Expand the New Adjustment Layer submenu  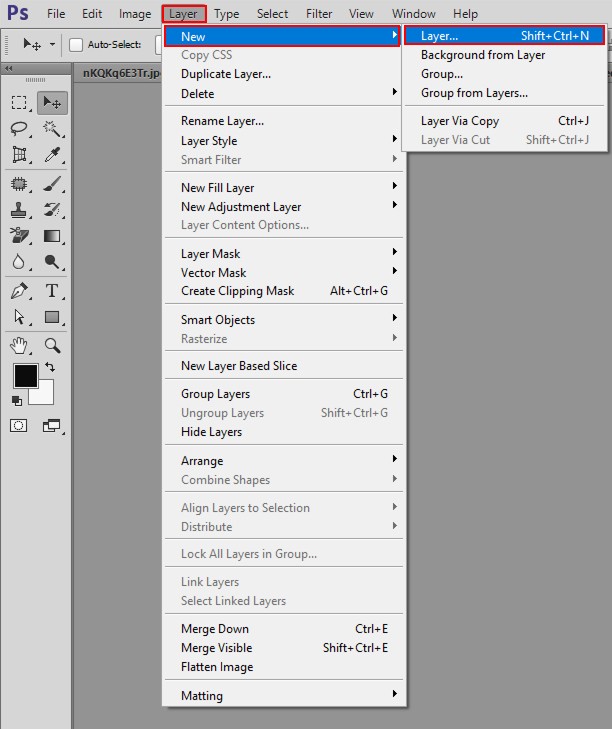[282, 206]
